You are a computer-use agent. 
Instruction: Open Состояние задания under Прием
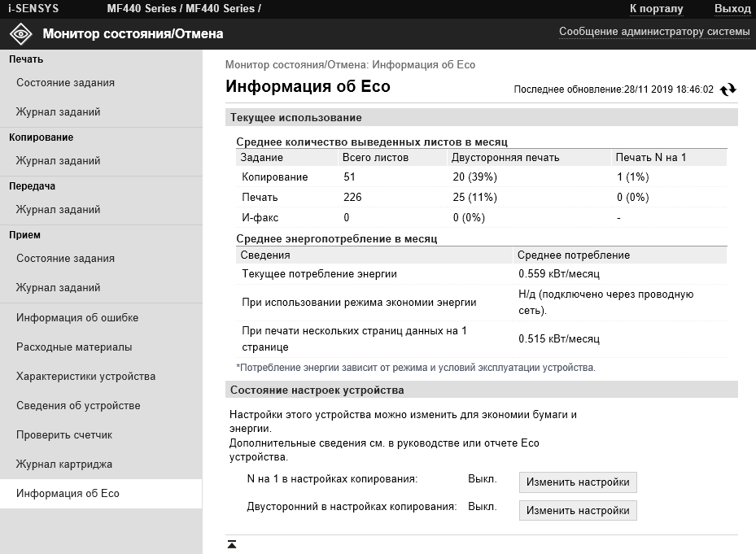tap(65, 259)
